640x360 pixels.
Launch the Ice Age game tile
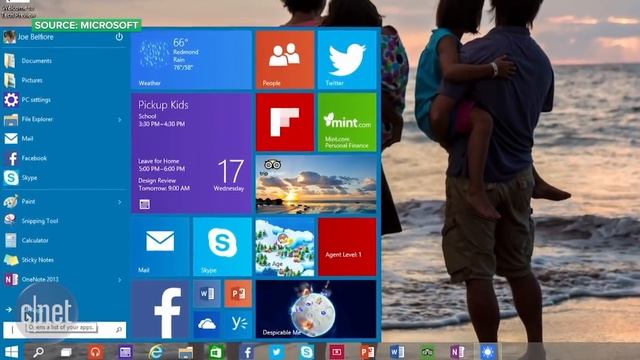(x=285, y=247)
